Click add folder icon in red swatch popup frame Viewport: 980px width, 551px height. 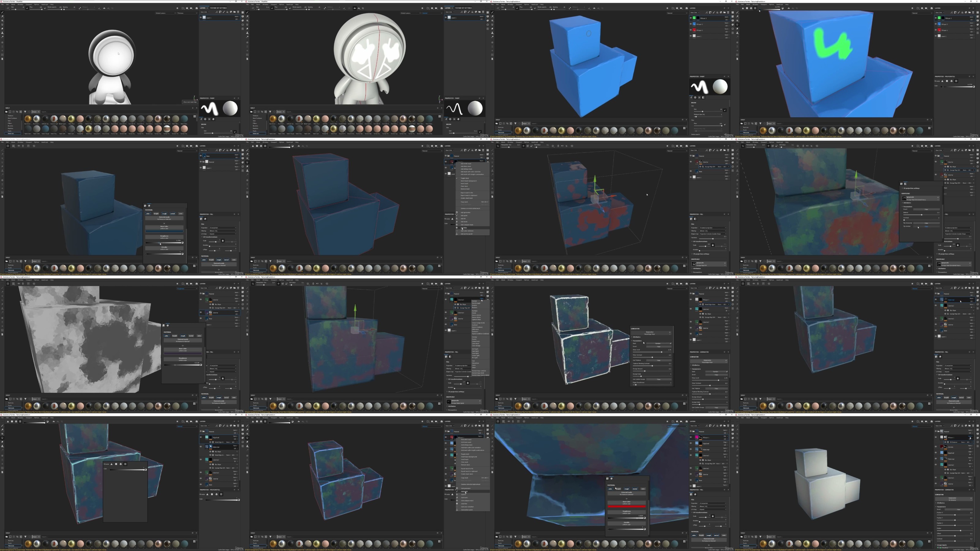[724, 426]
